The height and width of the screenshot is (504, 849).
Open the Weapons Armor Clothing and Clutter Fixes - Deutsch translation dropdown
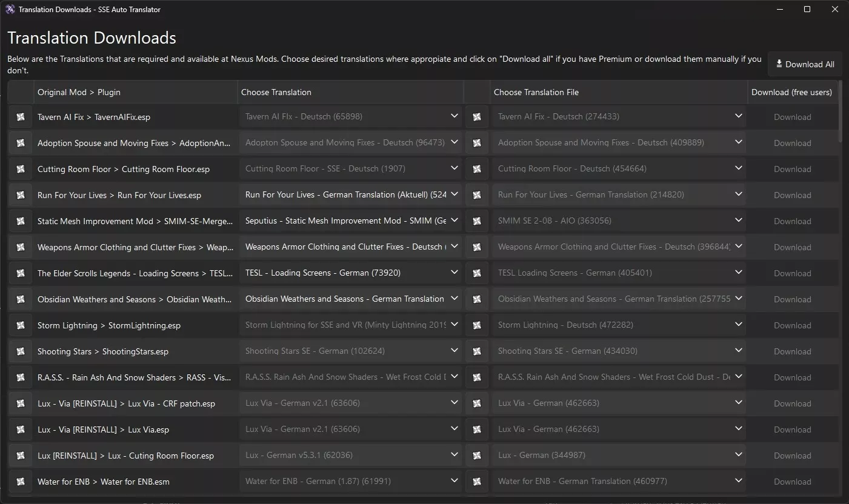[x=351, y=247]
